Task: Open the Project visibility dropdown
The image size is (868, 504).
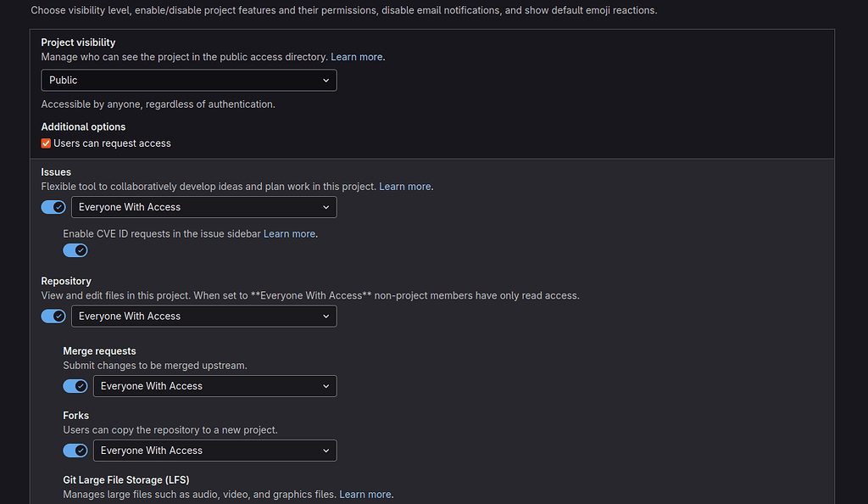Action: pos(188,80)
